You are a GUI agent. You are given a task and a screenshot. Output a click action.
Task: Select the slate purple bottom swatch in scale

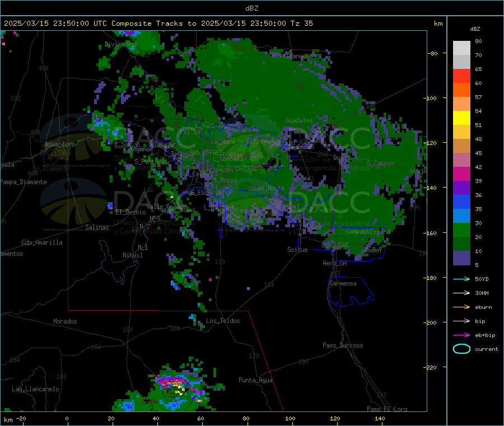click(461, 258)
